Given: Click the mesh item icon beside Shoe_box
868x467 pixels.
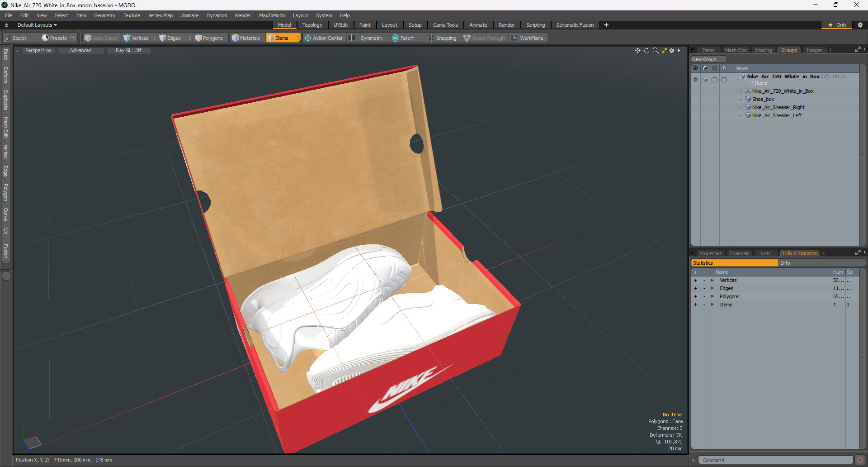Looking at the screenshot, I should pyautogui.click(x=748, y=99).
